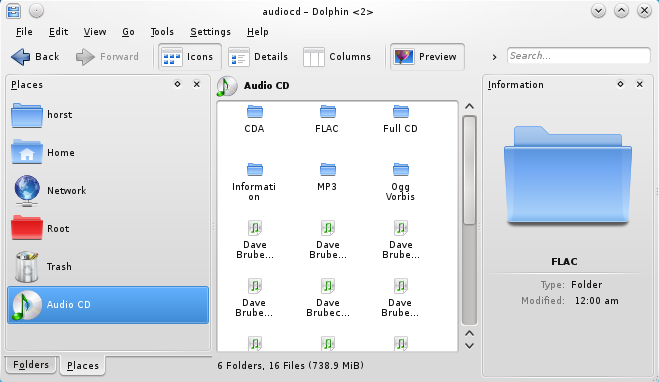This screenshot has width=659, height=382.
Task: Go to Home in Places panel
Action: 108,153
